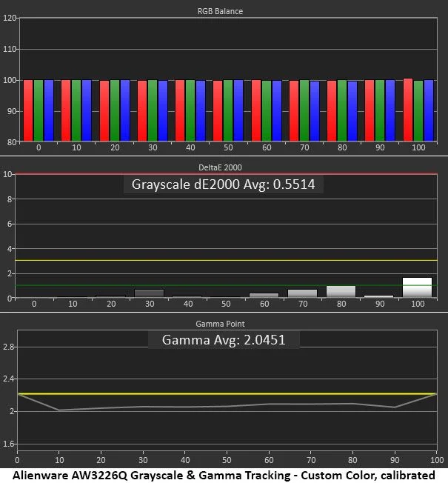Click the '50' x-axis label under Gamma chart
Viewport: 448px width, 483px height.
coord(227,460)
